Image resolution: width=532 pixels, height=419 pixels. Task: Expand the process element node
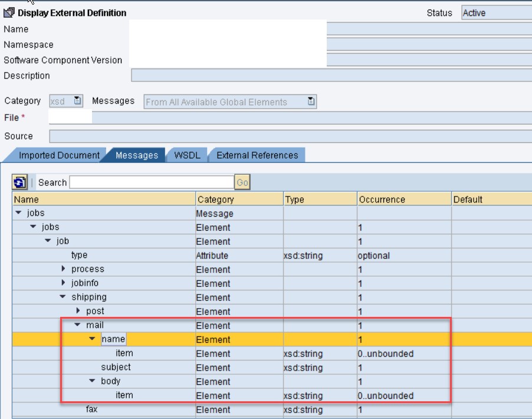pyautogui.click(x=64, y=269)
